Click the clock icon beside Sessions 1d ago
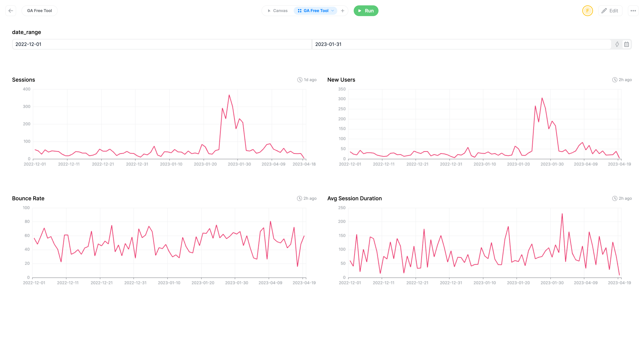The width and height of the screenshot is (644, 362). pos(300,80)
